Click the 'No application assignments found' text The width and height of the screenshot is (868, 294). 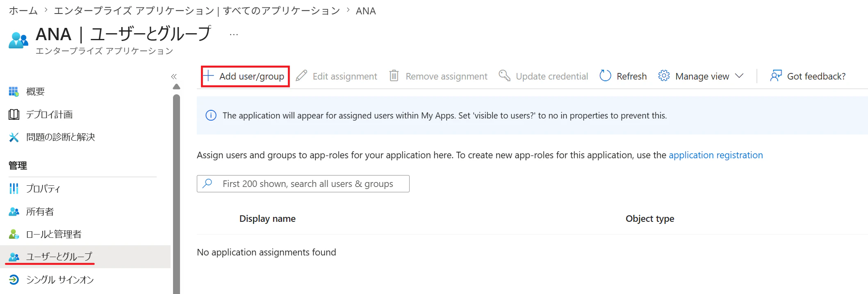(x=267, y=252)
